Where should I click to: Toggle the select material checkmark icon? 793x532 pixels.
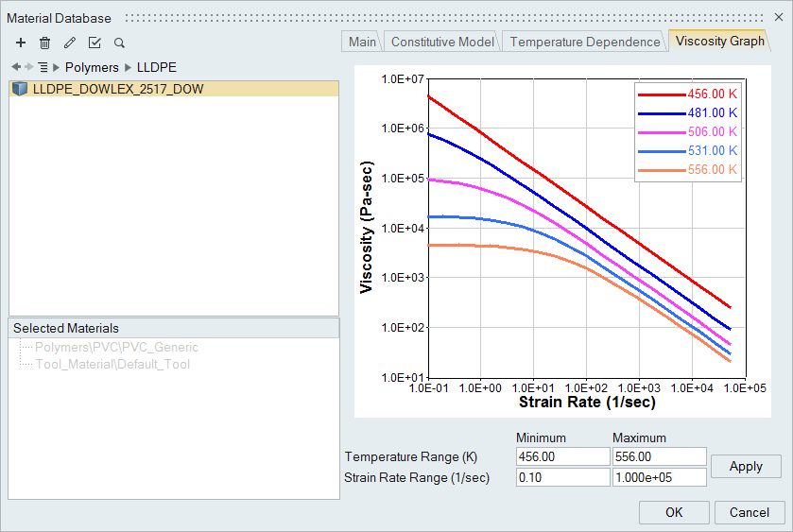(95, 43)
